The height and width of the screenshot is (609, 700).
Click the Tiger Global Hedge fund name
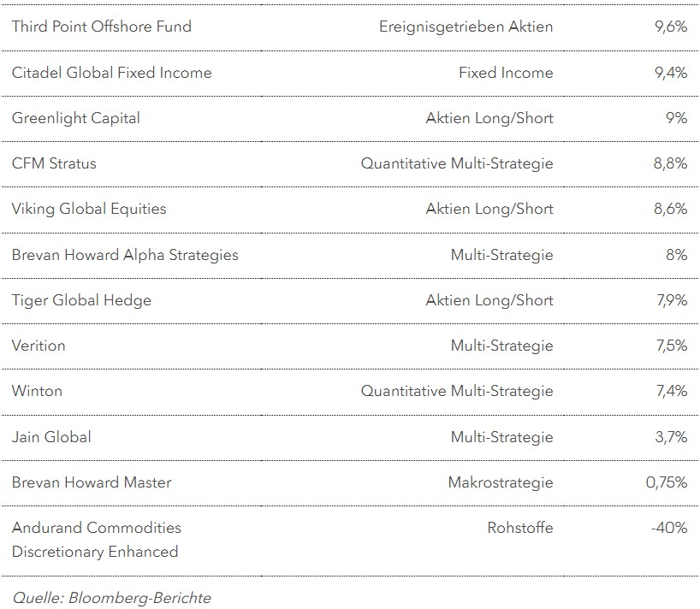click(x=81, y=300)
